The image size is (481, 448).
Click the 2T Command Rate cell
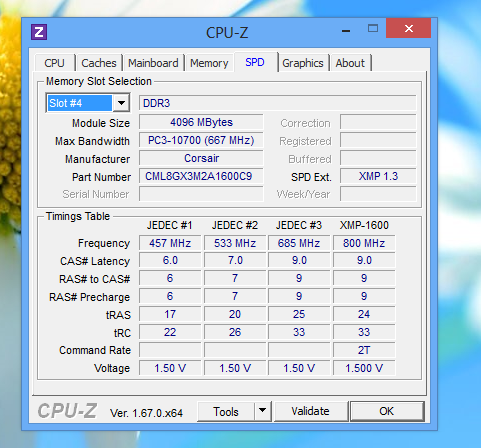pos(364,350)
